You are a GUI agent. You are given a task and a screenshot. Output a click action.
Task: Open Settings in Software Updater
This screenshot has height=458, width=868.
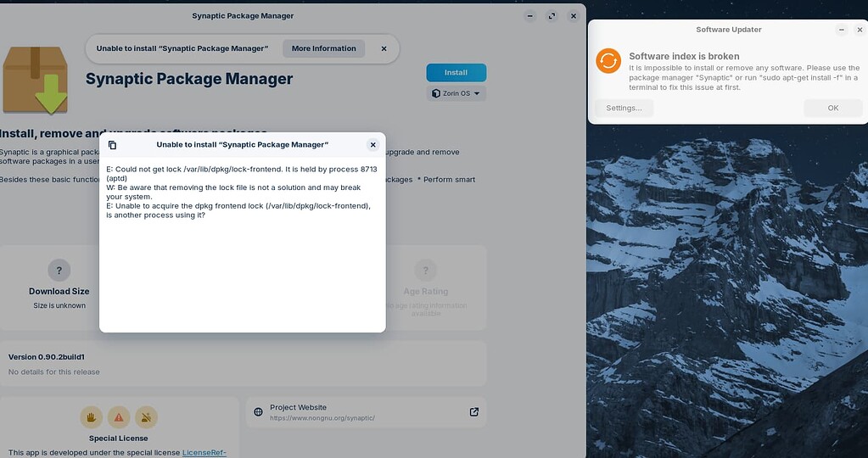(x=624, y=108)
